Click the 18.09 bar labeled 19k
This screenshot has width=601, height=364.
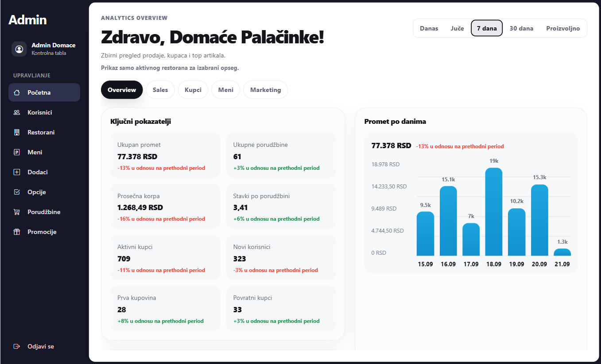click(x=494, y=212)
